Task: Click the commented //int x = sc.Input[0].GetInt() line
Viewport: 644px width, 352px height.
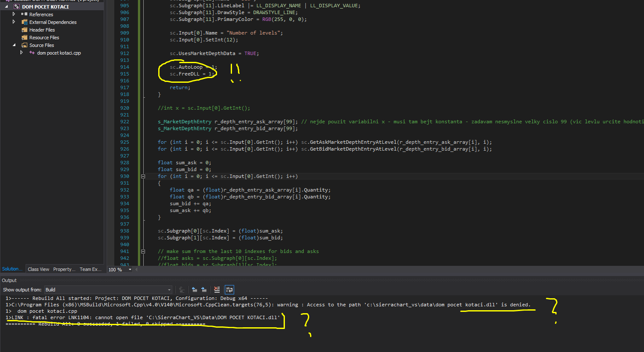Action: (x=204, y=108)
